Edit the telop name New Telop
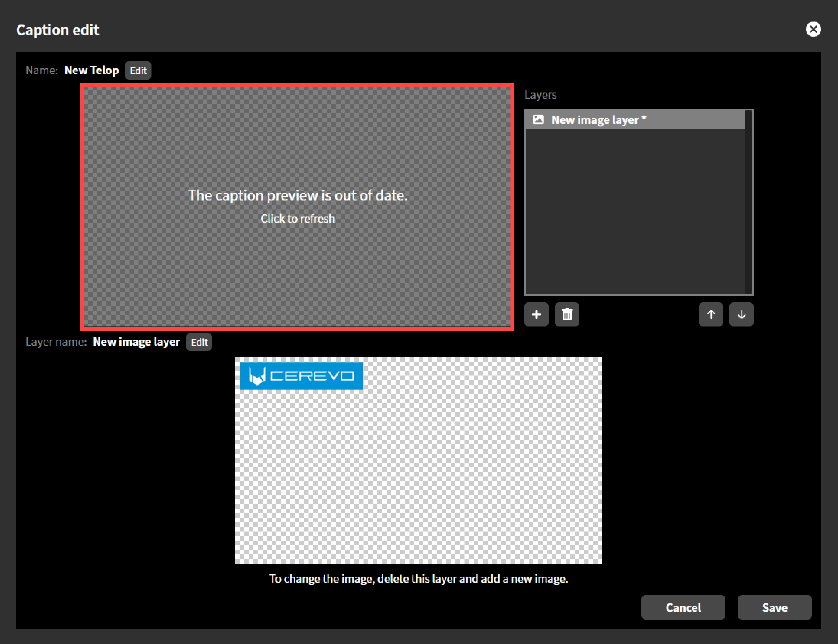The width and height of the screenshot is (838, 644). [138, 70]
